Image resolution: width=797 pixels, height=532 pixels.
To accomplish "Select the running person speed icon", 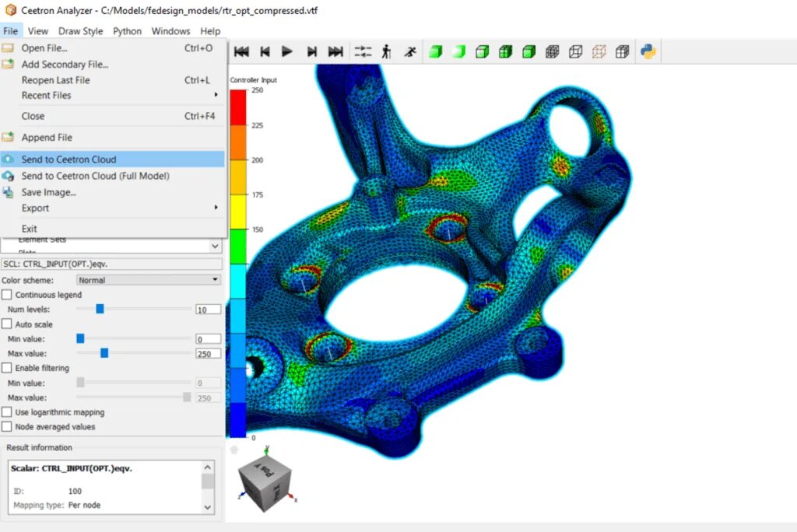I will 410,51.
